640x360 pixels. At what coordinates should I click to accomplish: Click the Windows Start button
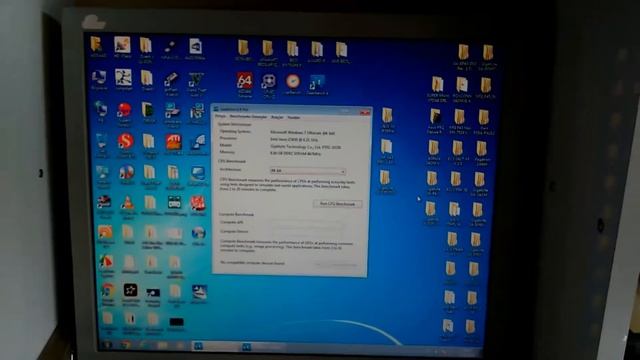[x=108, y=345]
